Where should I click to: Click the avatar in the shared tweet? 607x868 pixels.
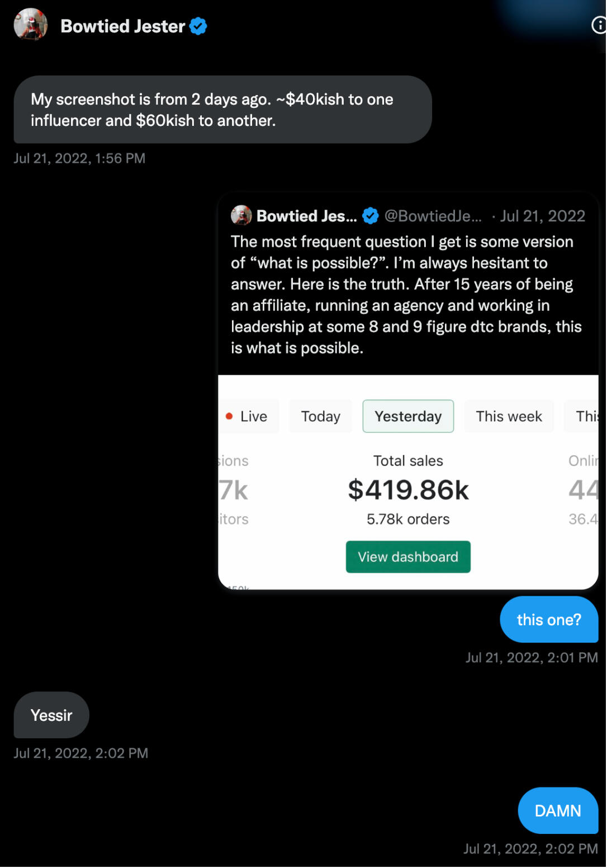coord(241,215)
